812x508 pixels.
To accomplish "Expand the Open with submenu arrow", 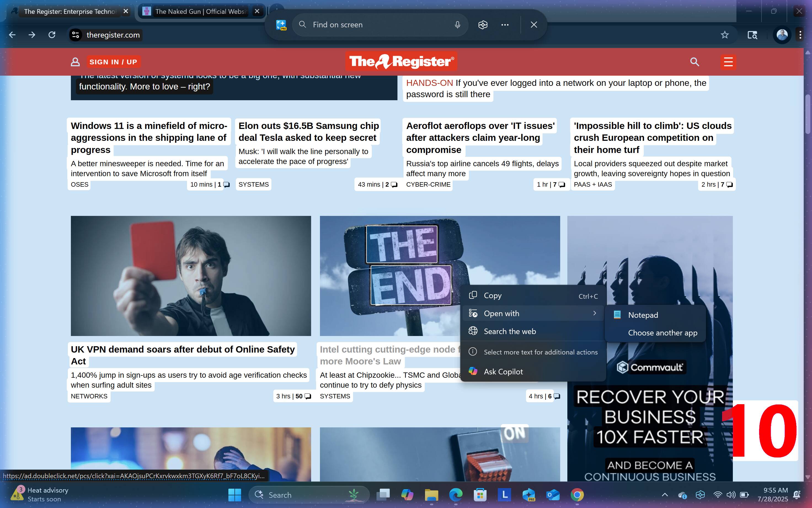I will coord(595,313).
